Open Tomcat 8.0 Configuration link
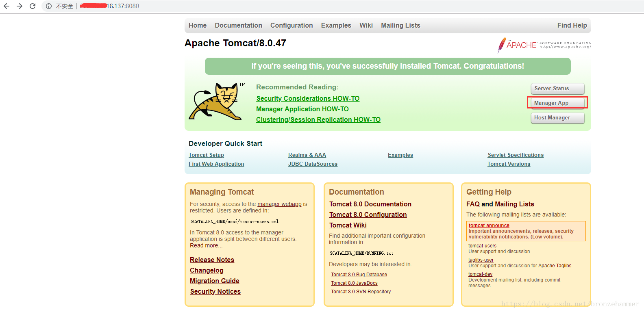This screenshot has width=644, height=312. point(368,214)
